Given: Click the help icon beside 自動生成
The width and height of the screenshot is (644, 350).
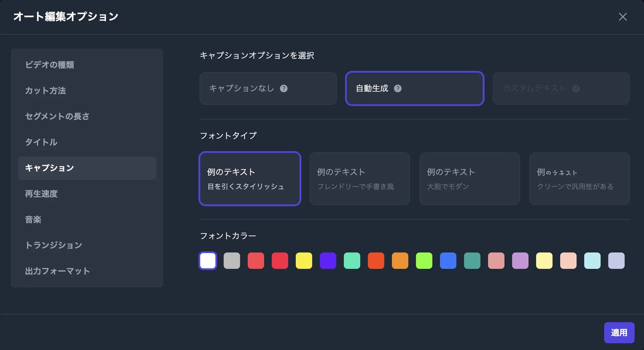Looking at the screenshot, I should point(398,88).
